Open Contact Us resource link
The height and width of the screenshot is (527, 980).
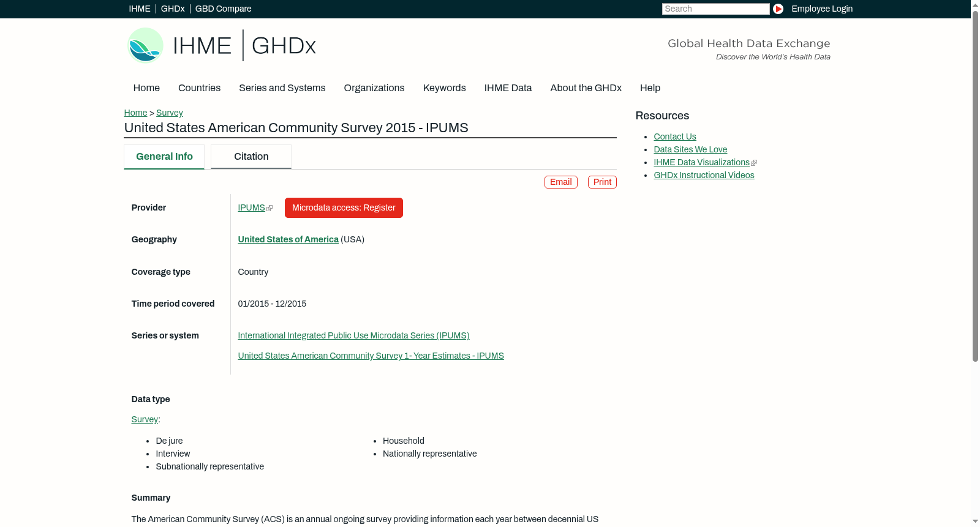pyautogui.click(x=674, y=137)
